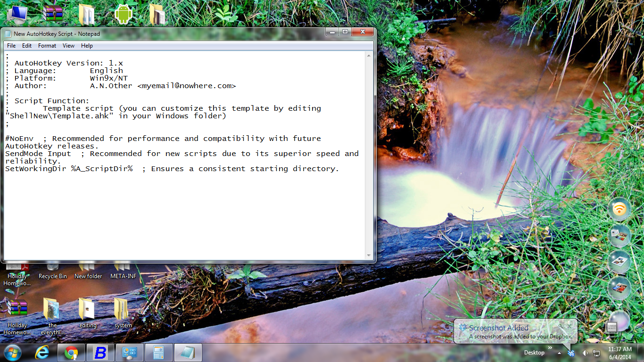Show hidden tray icons arrow

coord(559,353)
